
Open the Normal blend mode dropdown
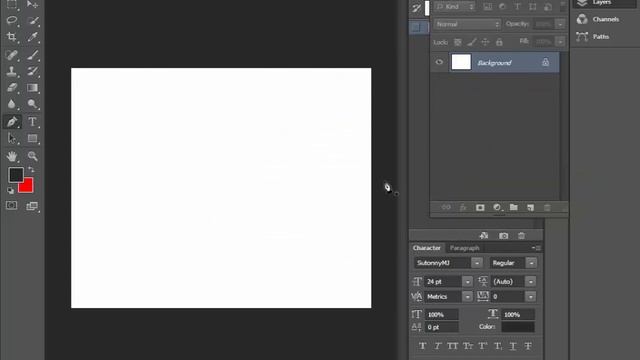pos(467,24)
